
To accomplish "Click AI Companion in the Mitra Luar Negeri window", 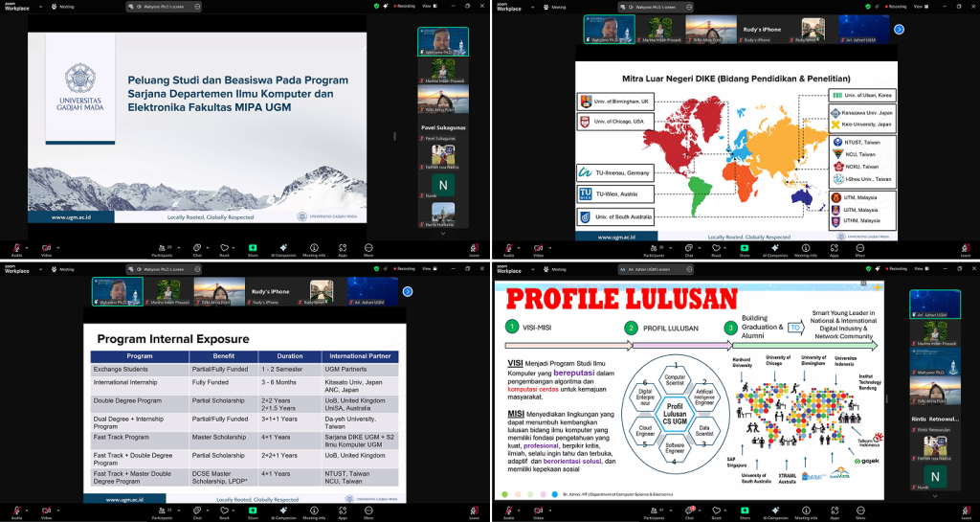I will [775, 249].
